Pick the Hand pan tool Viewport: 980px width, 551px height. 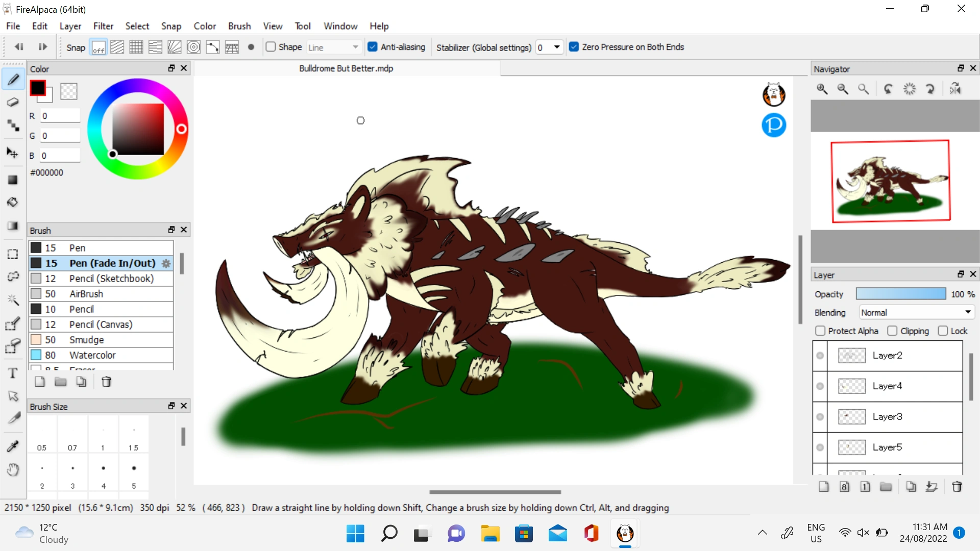pyautogui.click(x=13, y=469)
